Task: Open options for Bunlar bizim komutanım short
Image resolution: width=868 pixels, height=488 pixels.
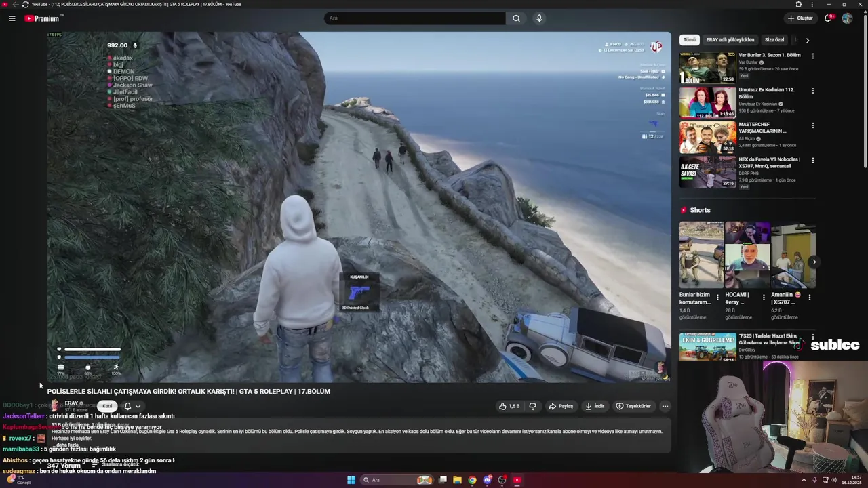Action: tap(717, 297)
